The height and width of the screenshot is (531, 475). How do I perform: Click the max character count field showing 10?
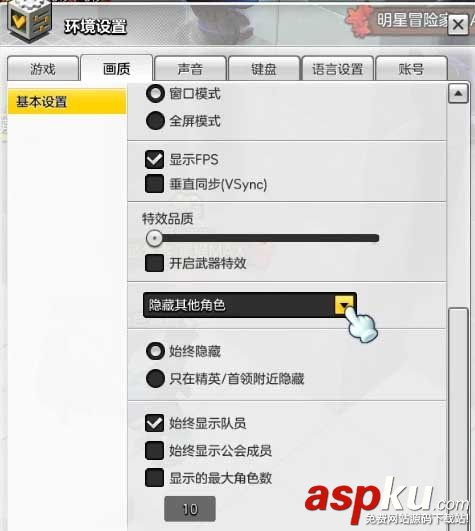[190, 509]
